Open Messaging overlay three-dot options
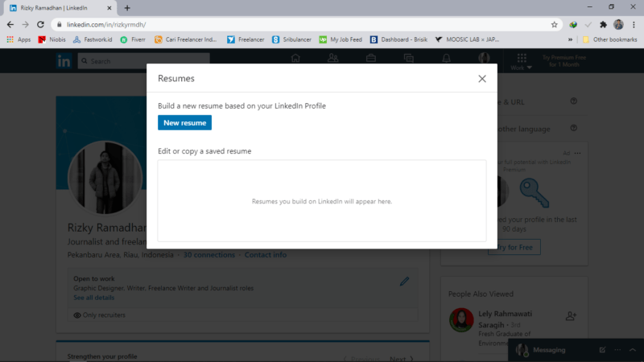This screenshot has width=644, height=362. pos(617,350)
